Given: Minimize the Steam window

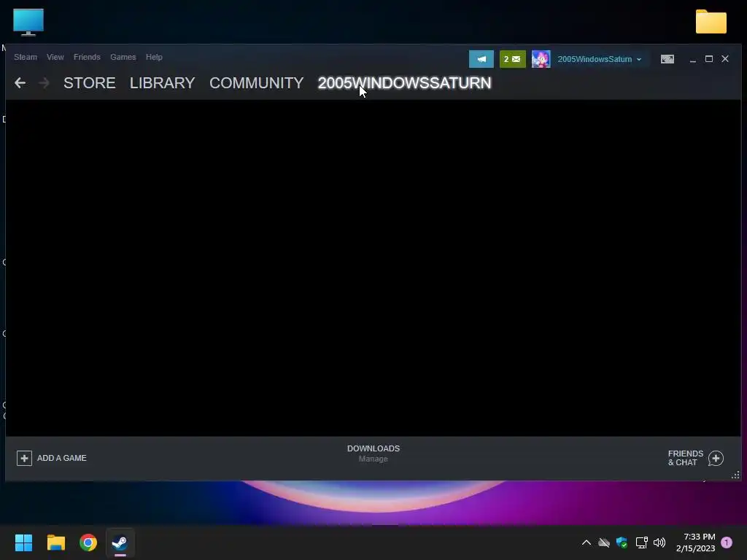Looking at the screenshot, I should 693,59.
